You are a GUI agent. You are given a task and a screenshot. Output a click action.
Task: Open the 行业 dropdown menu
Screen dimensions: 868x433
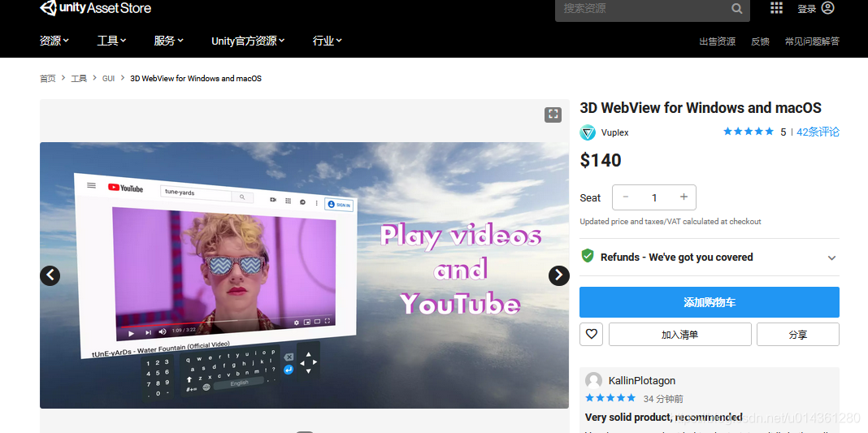328,41
